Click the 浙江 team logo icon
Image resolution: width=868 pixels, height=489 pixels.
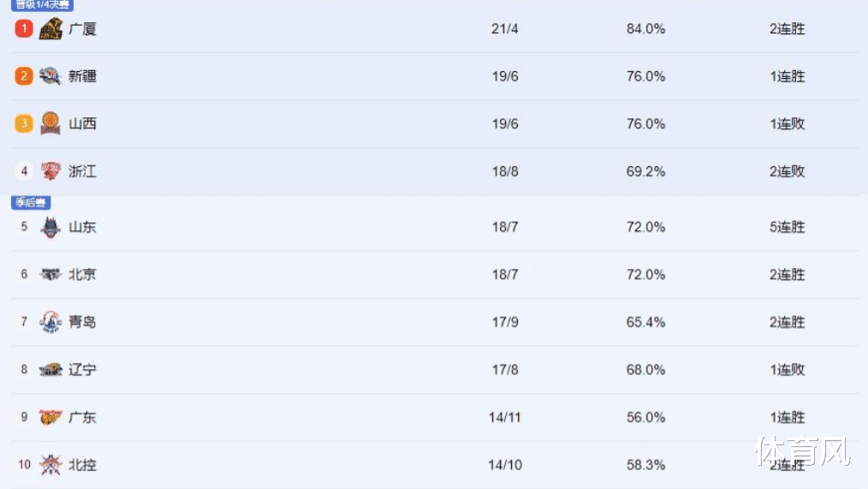pyautogui.click(x=51, y=171)
